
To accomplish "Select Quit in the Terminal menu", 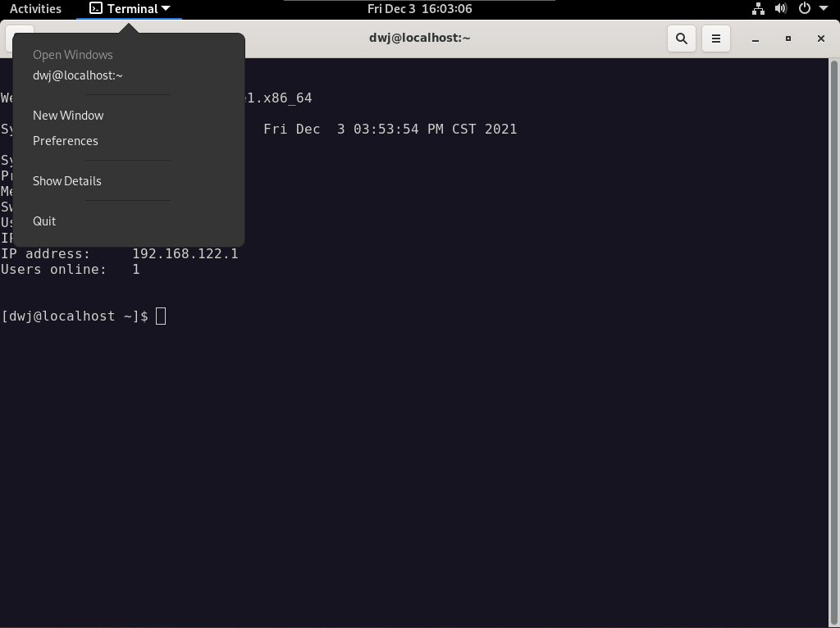I will 44,221.
